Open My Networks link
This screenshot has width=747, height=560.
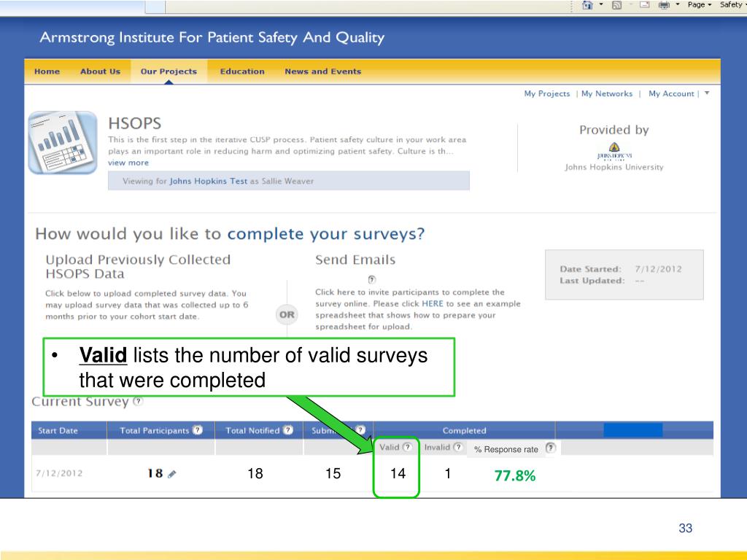pyautogui.click(x=607, y=94)
